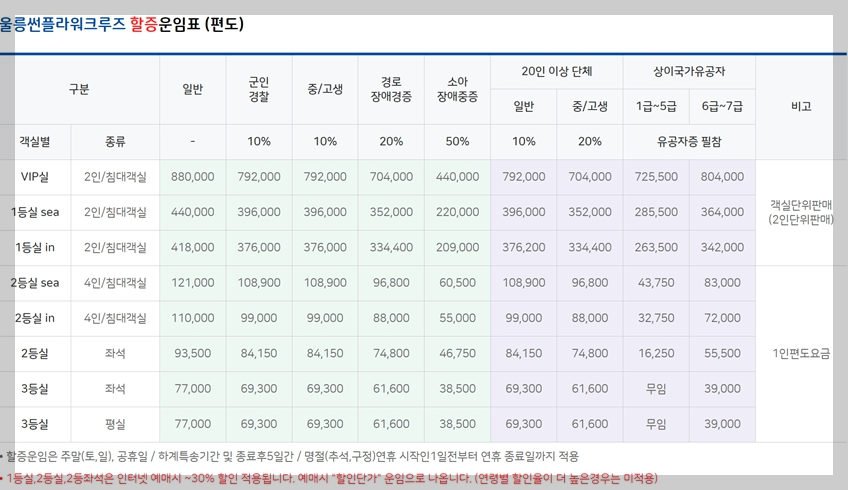Select the 경로 장애경증 column header
This screenshot has width=848, height=490.
pos(391,90)
